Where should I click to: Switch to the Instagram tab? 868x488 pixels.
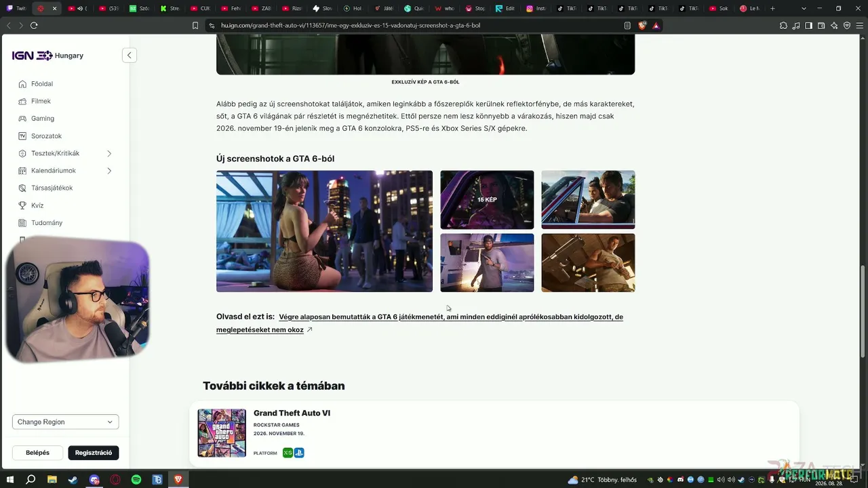coord(537,8)
